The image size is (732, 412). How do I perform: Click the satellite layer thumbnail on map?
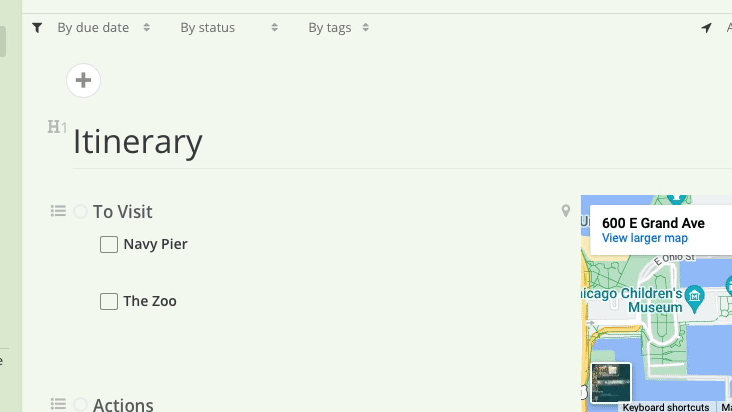click(x=611, y=383)
